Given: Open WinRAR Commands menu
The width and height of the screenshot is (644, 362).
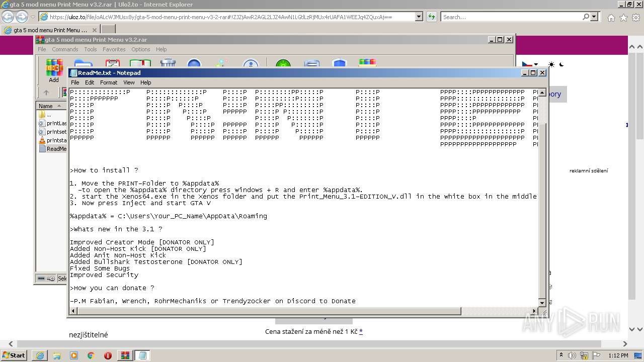Looking at the screenshot, I should coord(65,49).
